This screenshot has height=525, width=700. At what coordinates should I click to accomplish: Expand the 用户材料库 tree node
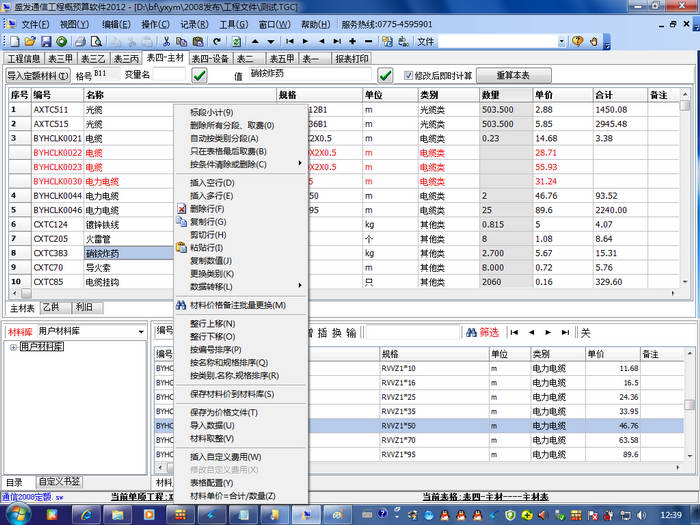click(x=13, y=347)
